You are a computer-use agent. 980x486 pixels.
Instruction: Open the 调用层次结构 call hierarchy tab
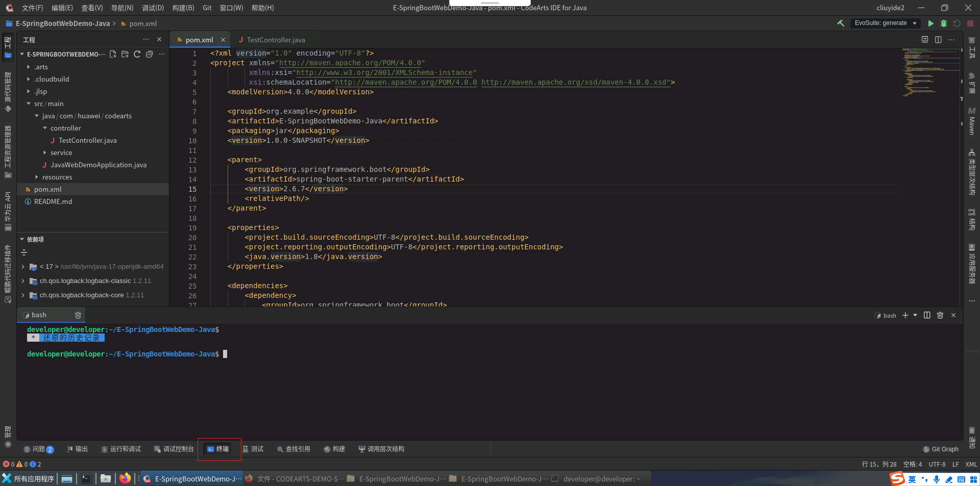(381, 449)
